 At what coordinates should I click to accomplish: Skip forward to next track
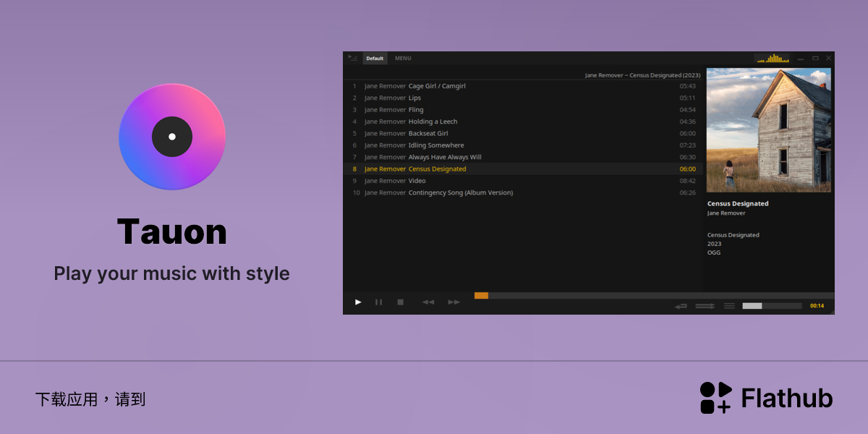[454, 302]
